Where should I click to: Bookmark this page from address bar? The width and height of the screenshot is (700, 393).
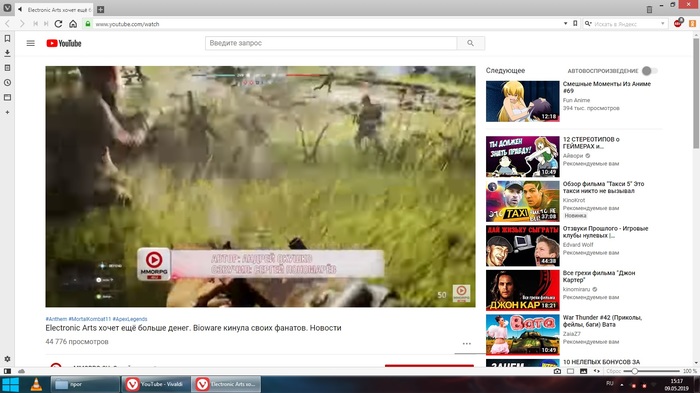pos(575,24)
